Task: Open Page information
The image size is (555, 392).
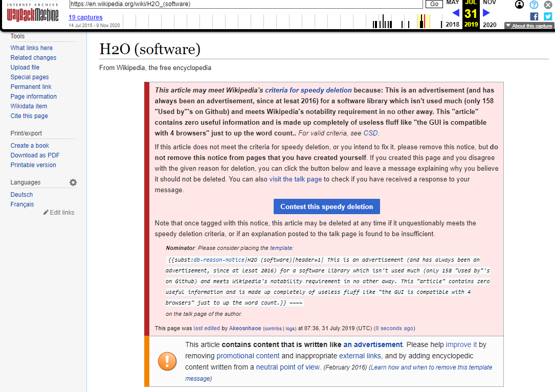Action: coord(34,97)
